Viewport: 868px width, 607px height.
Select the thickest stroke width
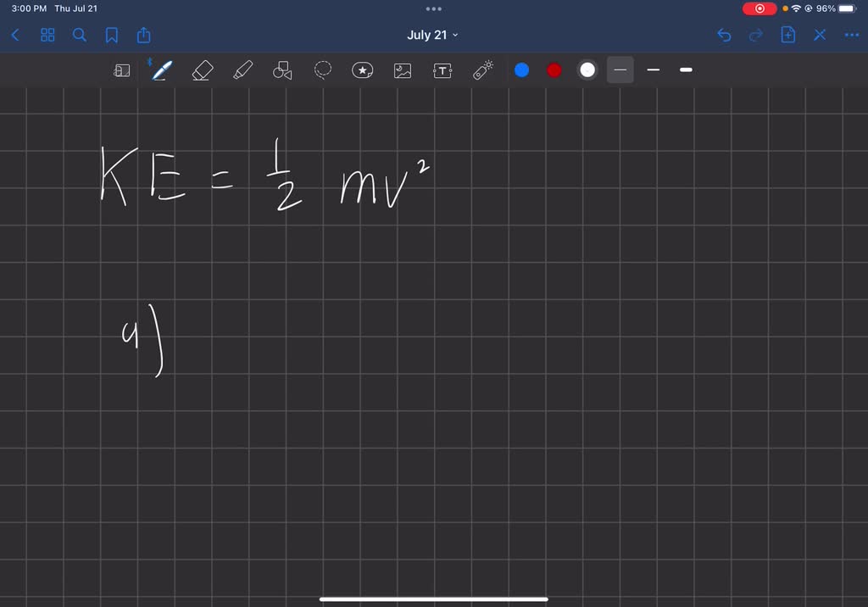(x=686, y=70)
